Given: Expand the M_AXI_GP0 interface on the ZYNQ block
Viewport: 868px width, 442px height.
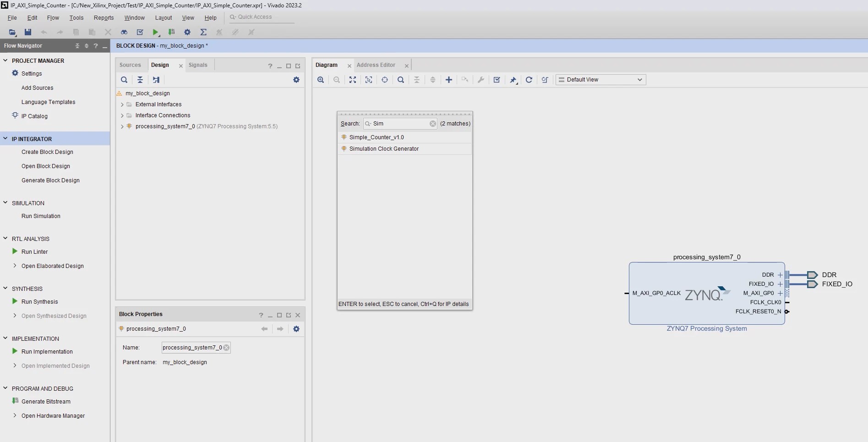Looking at the screenshot, I should click(780, 293).
